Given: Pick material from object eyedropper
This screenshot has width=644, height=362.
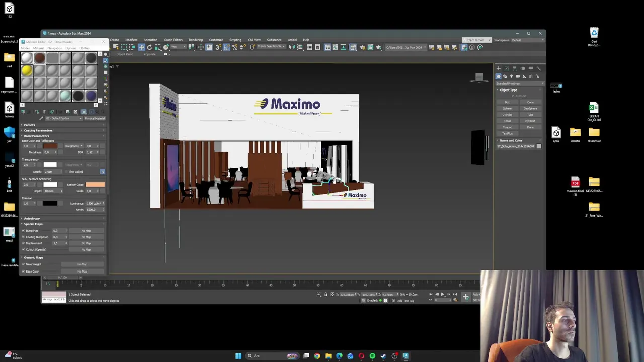Looking at the screenshot, I should point(41,118).
